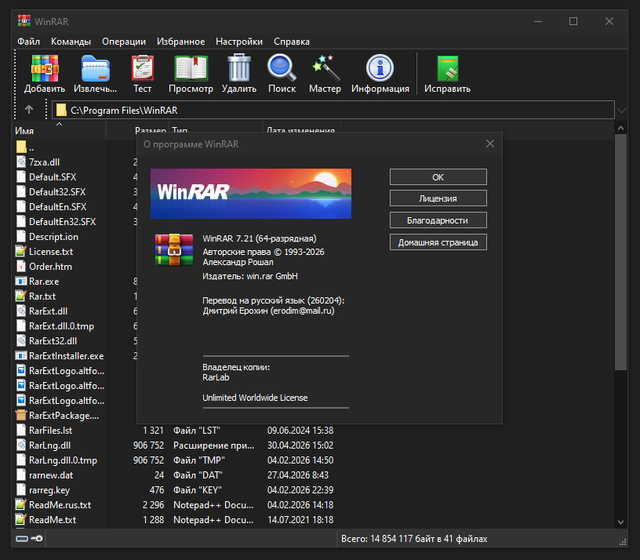Select the RarExtInstaller.exe file icon
Image resolution: width=640 pixels, height=560 pixels.
tap(21, 356)
